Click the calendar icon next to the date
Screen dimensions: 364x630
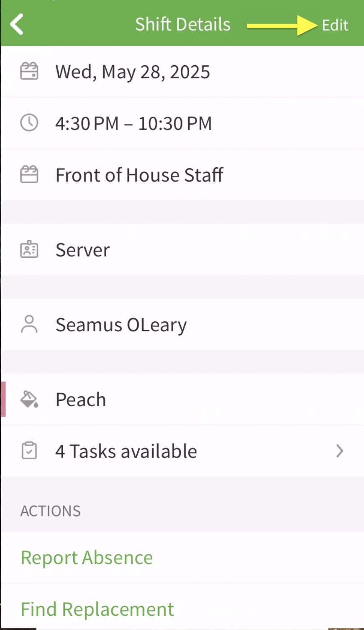pyautogui.click(x=29, y=71)
